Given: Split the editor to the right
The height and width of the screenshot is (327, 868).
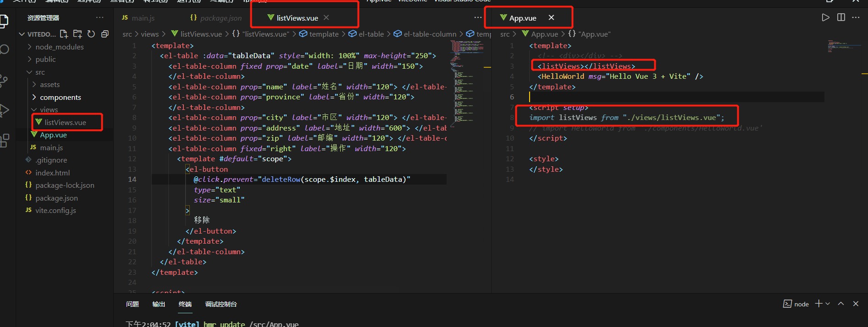Looking at the screenshot, I should [841, 17].
